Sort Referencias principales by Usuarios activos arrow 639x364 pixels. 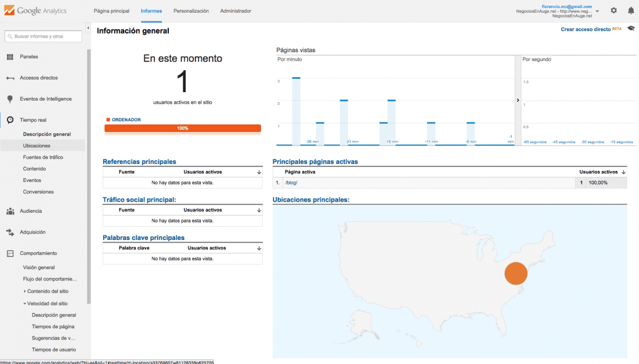pos(259,172)
